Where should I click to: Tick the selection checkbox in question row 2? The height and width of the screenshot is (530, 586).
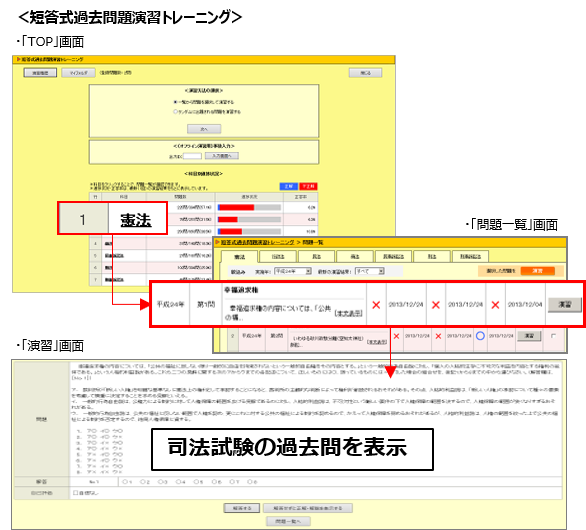(x=553, y=336)
